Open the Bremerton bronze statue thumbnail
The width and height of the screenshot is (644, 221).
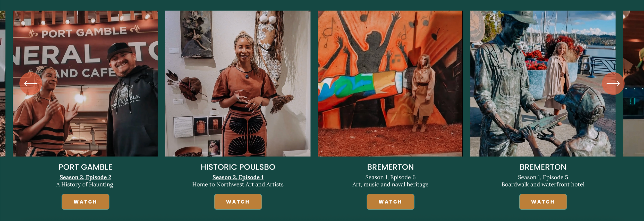[x=543, y=83]
